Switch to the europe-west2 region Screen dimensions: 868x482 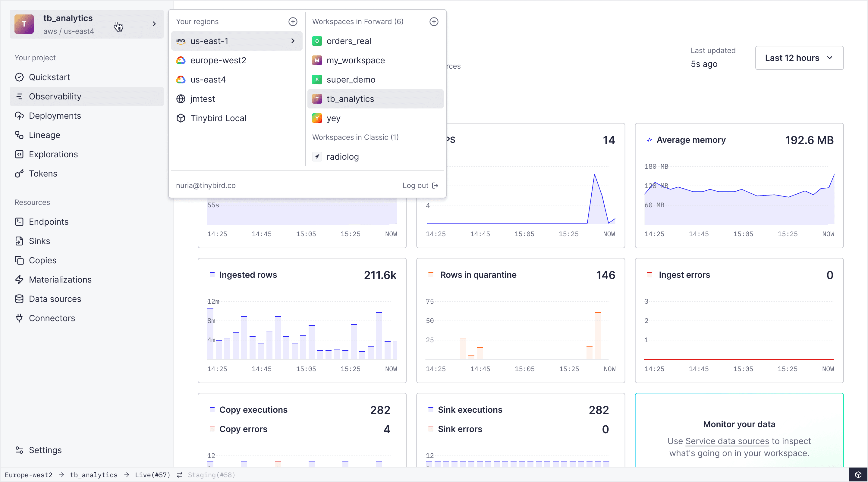[x=218, y=60]
